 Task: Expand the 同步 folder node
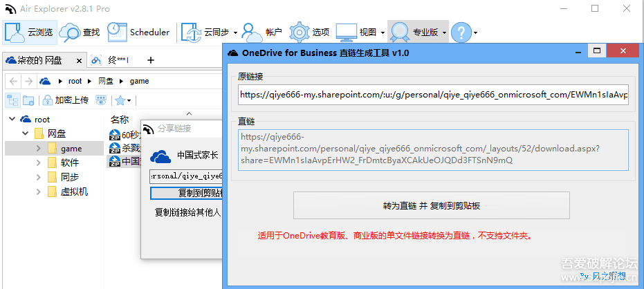coord(39,177)
